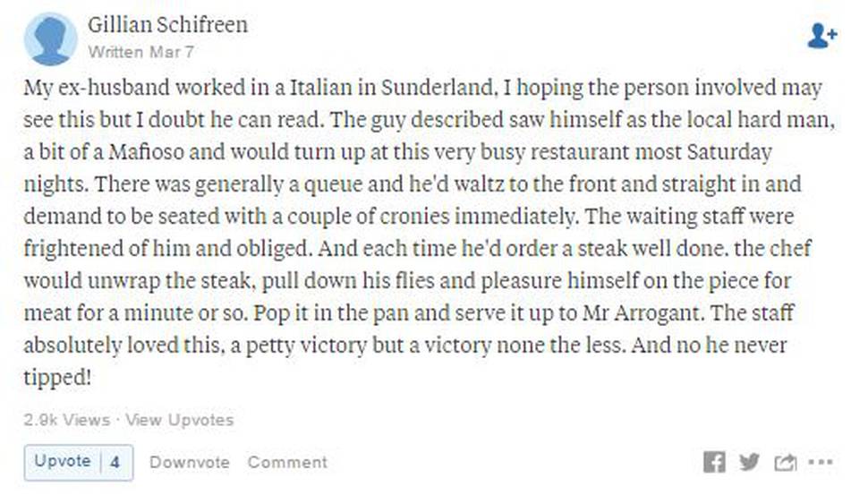Add a Comment on this answer
Screen dimensions: 868x495
pos(287,463)
